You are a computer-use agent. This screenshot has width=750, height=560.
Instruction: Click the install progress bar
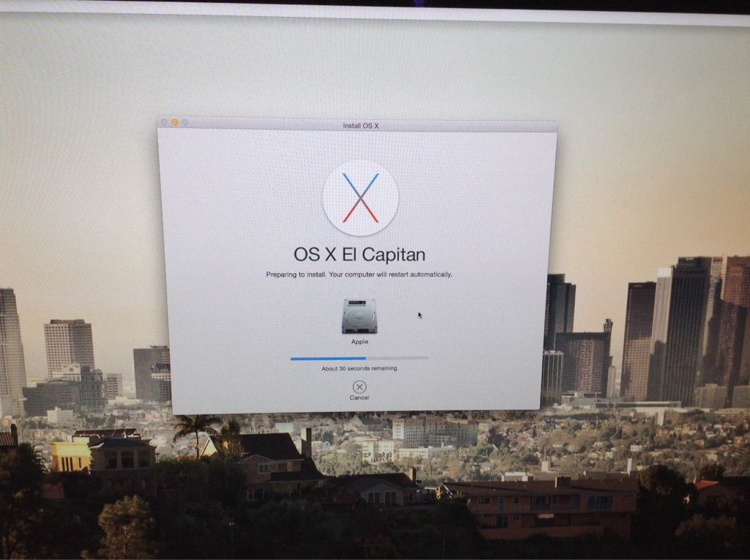359,358
